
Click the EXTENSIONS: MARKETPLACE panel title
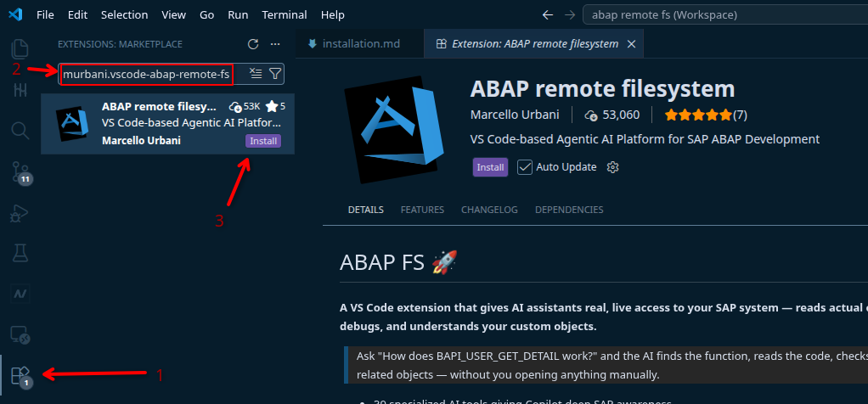(120, 44)
